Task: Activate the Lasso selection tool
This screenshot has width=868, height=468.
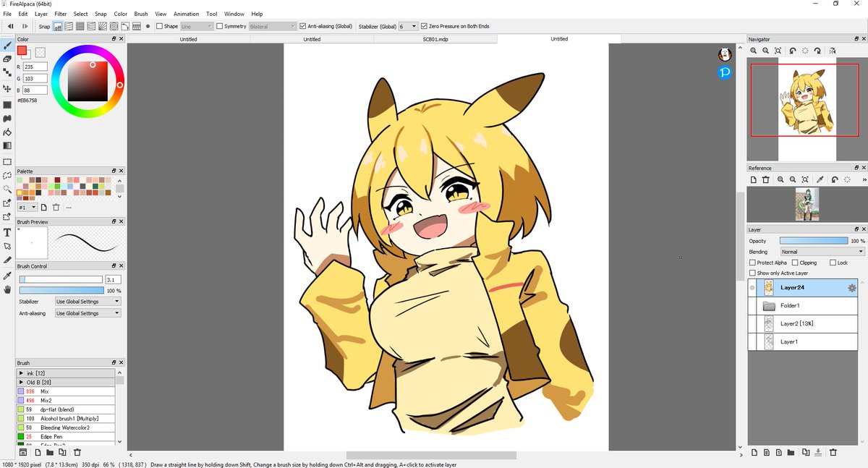Action: tap(7, 176)
